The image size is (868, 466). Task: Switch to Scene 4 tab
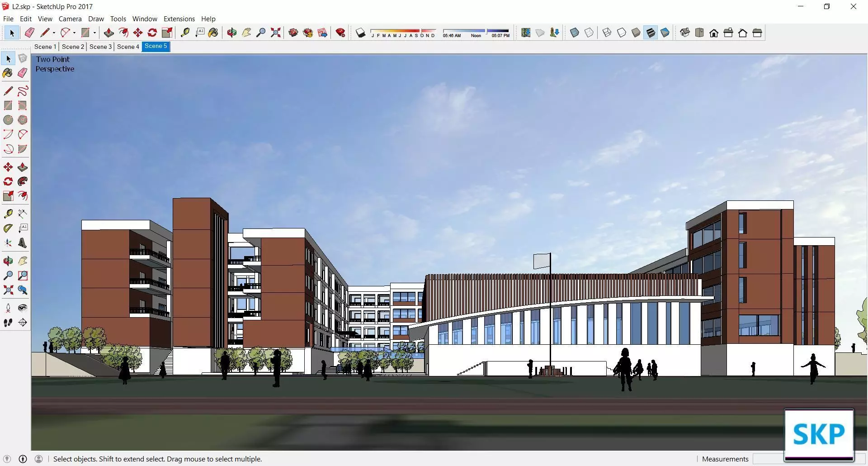(x=128, y=47)
